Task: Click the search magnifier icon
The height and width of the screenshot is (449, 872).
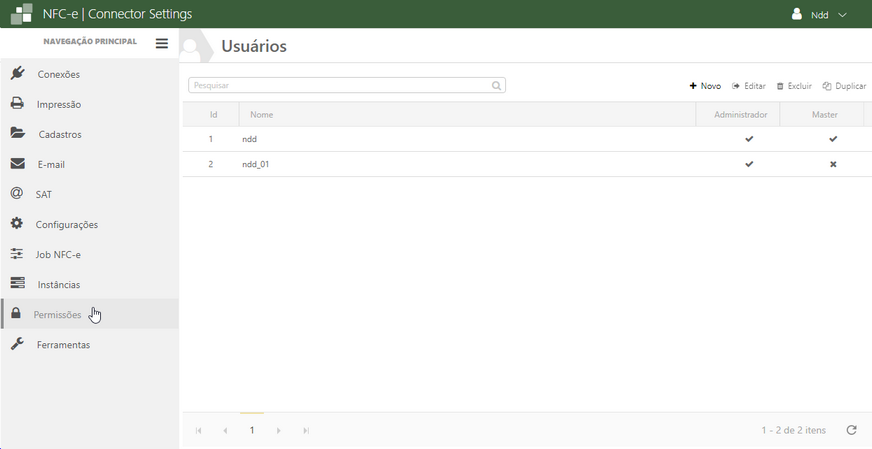Action: [x=496, y=86]
